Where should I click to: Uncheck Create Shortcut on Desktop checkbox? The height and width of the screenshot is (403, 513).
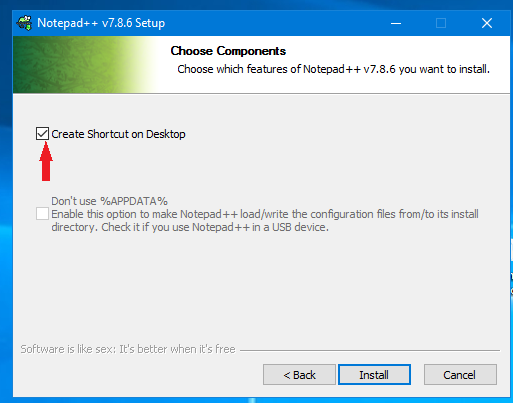[42, 134]
